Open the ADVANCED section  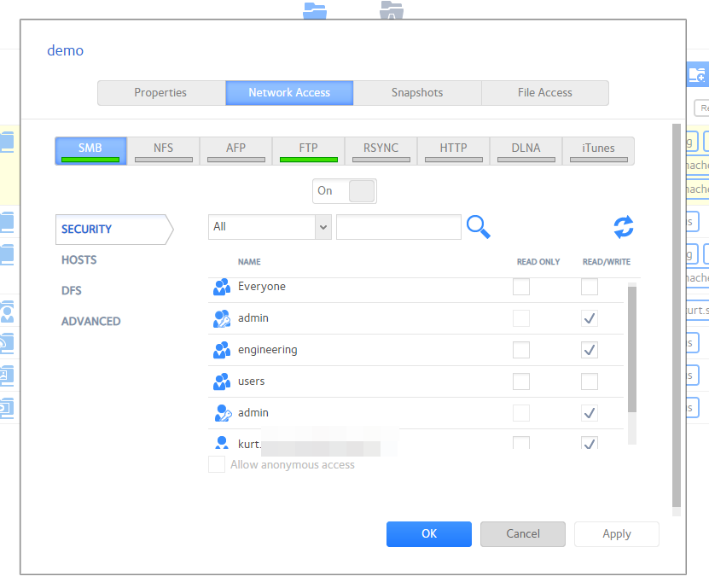(x=91, y=322)
